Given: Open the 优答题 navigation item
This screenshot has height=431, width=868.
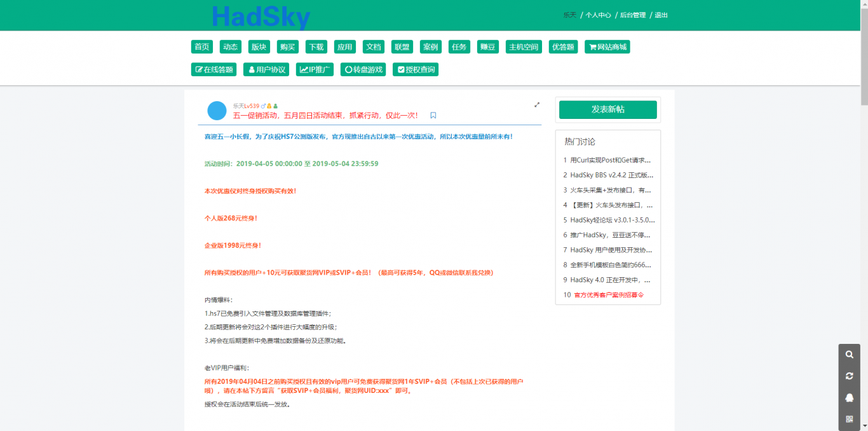Looking at the screenshot, I should 563,47.
